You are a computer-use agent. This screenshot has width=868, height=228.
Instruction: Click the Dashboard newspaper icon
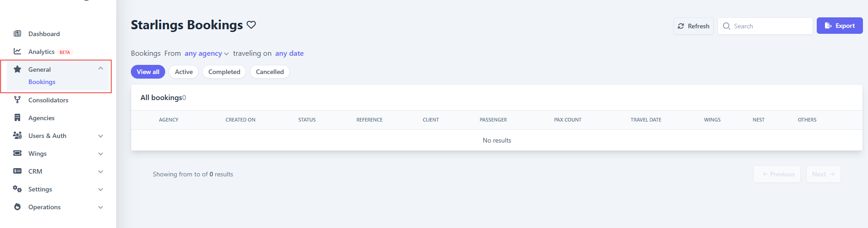(17, 34)
